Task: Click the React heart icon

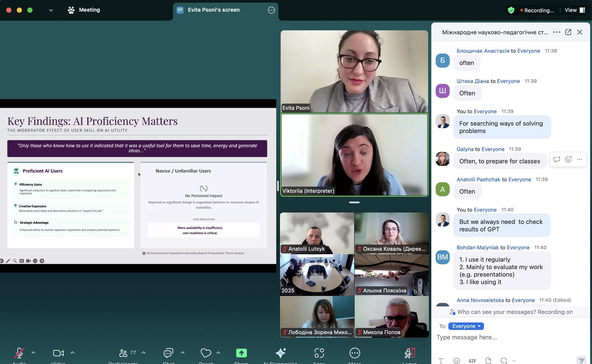Action: coord(206,353)
